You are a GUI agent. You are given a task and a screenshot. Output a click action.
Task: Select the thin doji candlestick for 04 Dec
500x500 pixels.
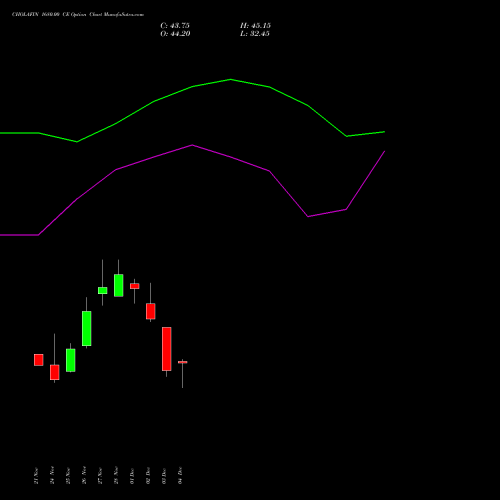(183, 362)
